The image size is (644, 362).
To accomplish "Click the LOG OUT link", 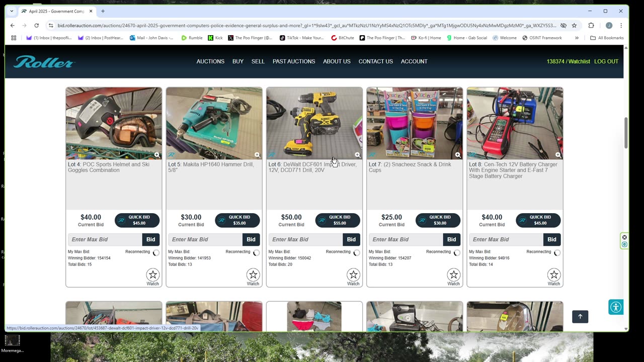I will pyautogui.click(x=606, y=61).
